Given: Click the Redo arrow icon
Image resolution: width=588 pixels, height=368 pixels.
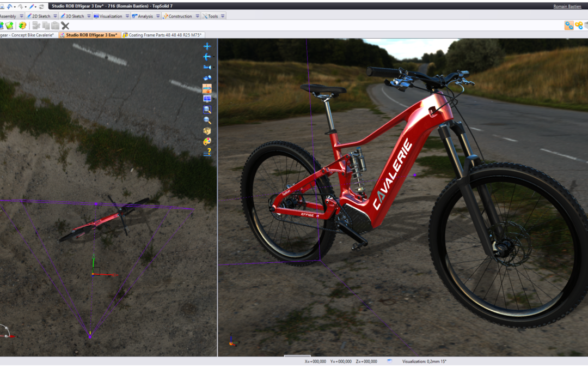Looking at the screenshot, I should pyautogui.click(x=21, y=6).
